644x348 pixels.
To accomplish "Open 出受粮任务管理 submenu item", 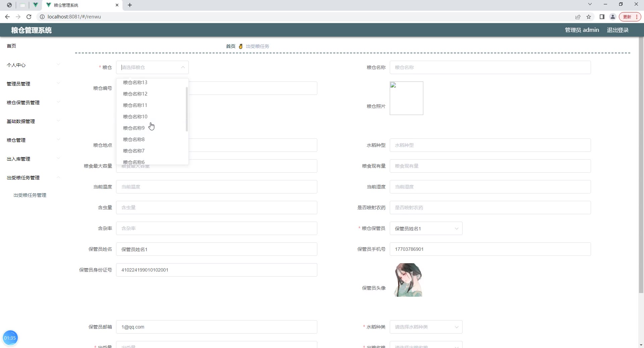I will point(30,195).
